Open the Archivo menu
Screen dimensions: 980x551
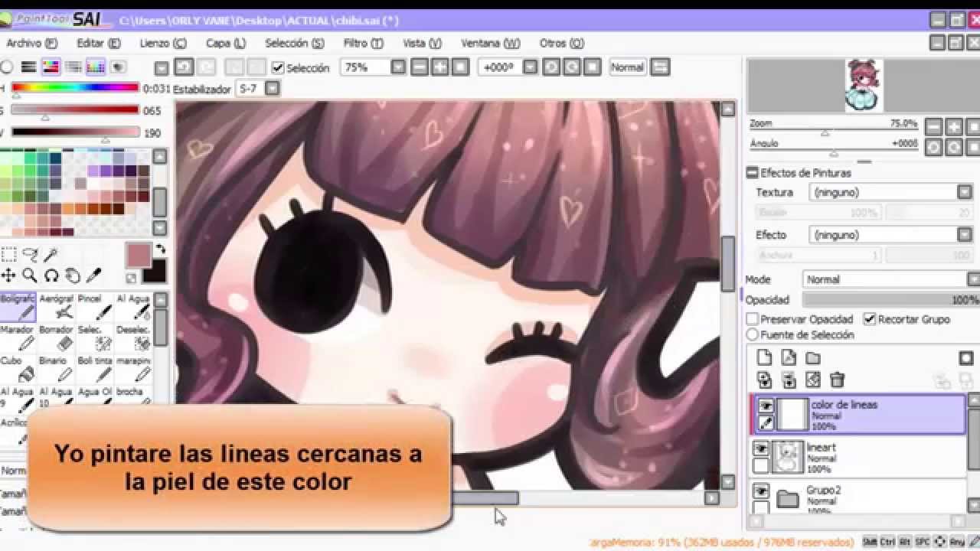click(32, 44)
